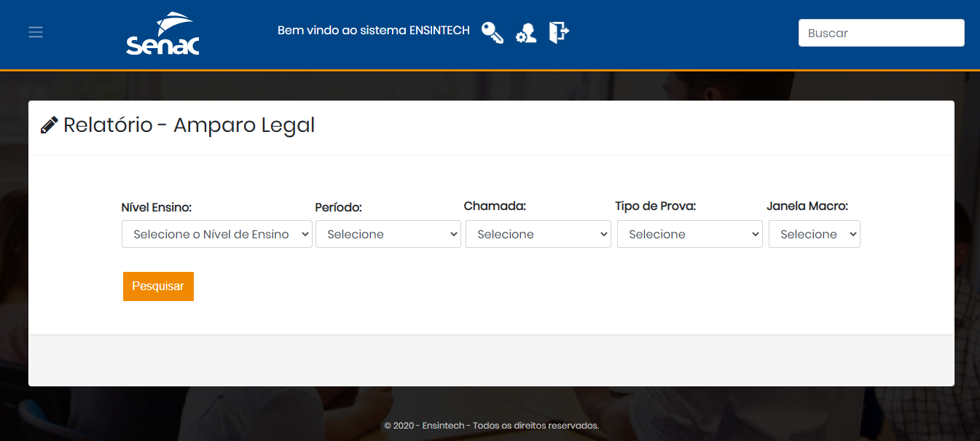Click the 'Relatório - Amparo Legal' heading

(189, 125)
